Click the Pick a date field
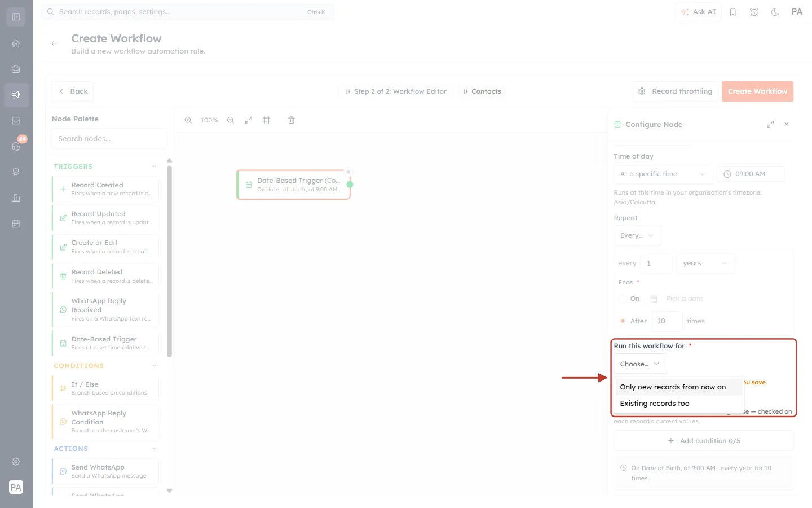Image resolution: width=812 pixels, height=508 pixels. [x=684, y=299]
